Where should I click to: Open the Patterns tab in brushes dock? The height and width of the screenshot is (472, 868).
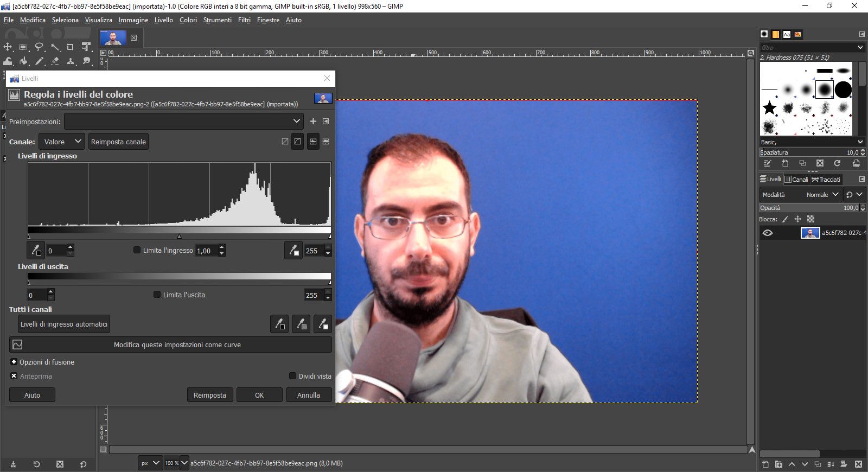point(776,34)
